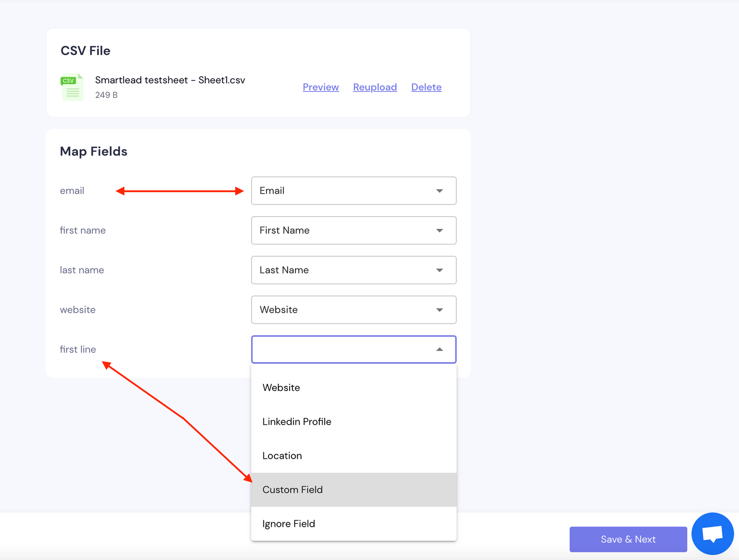Click the First Name dropdown caret arrow

coord(439,230)
